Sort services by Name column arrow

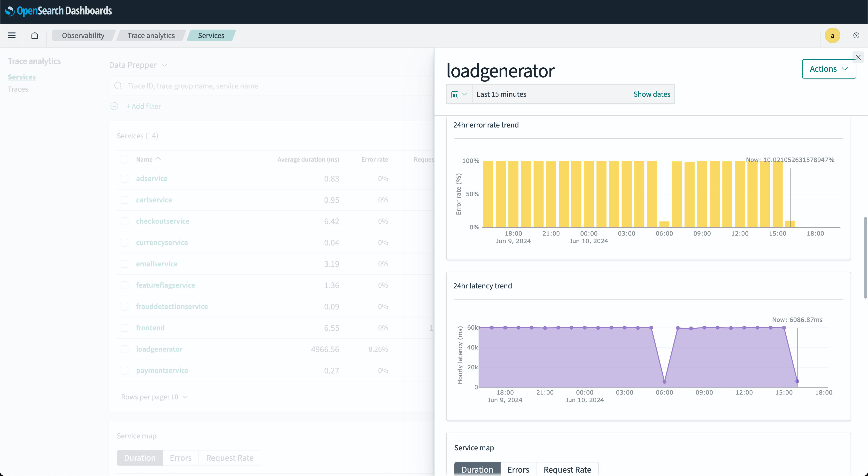pyautogui.click(x=158, y=159)
